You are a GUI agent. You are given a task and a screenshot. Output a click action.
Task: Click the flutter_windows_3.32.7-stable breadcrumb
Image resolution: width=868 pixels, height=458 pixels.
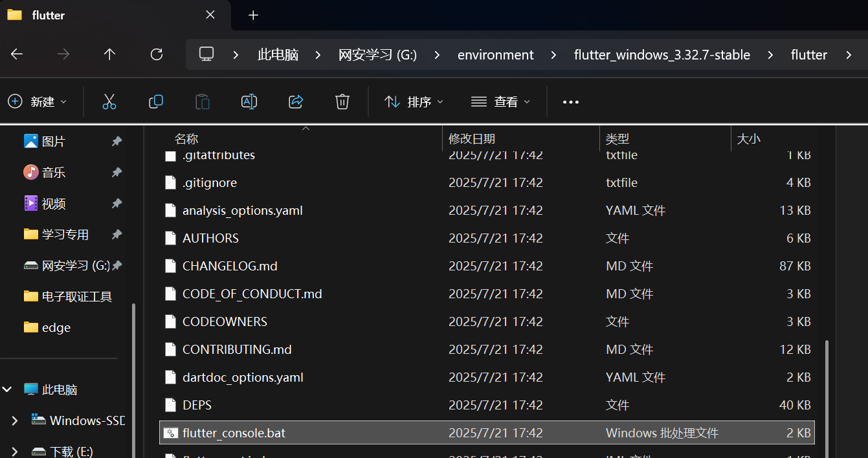(x=662, y=55)
